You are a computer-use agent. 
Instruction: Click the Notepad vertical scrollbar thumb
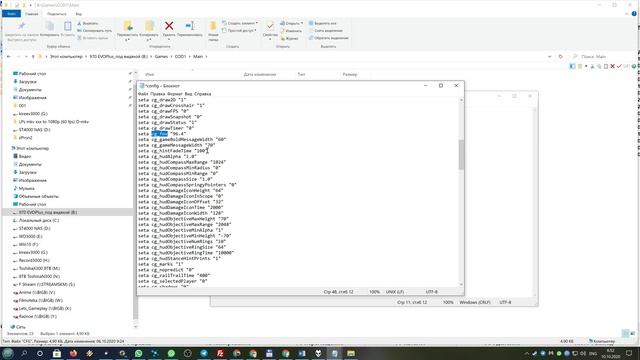[461, 154]
